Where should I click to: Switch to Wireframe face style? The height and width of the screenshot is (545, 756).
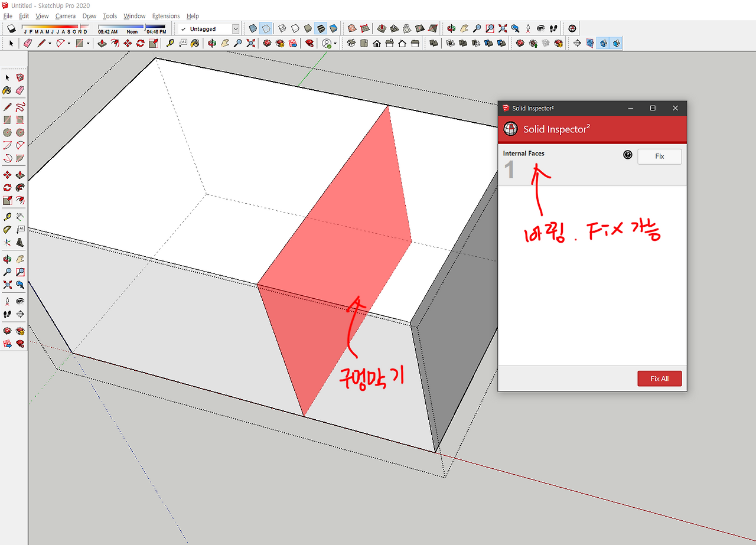(281, 28)
